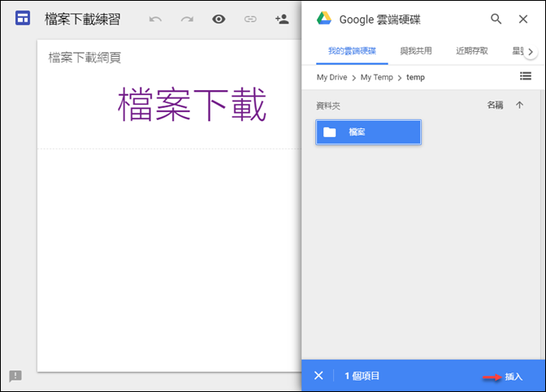Select the 檔案 folder
Viewport: 546px width, 392px height.
click(x=368, y=132)
